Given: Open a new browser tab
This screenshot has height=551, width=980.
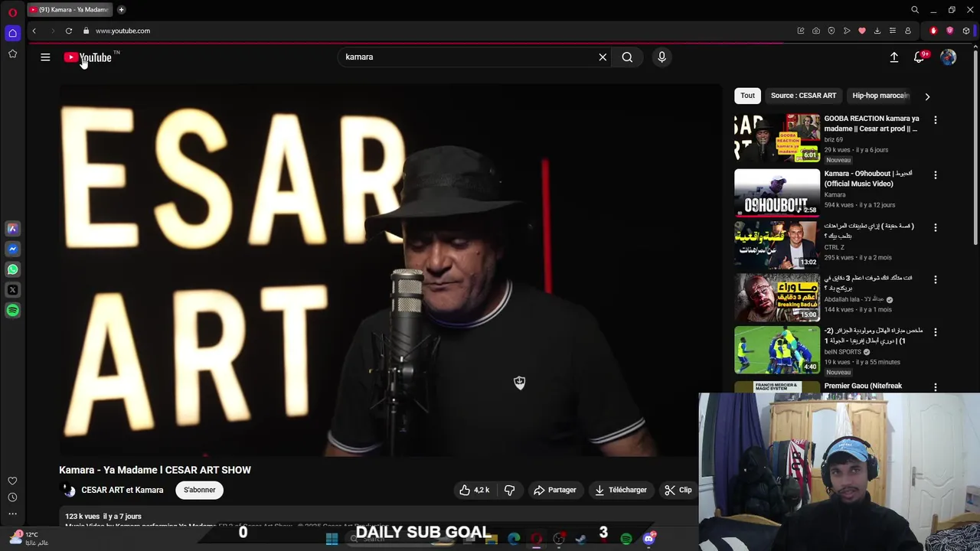Looking at the screenshot, I should tap(121, 10).
